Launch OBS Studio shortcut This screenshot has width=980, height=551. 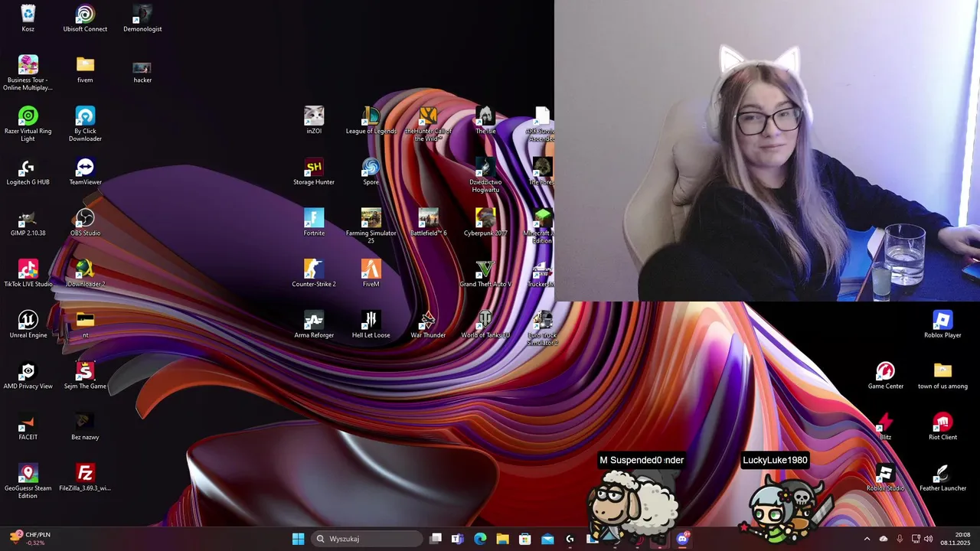[85, 223]
